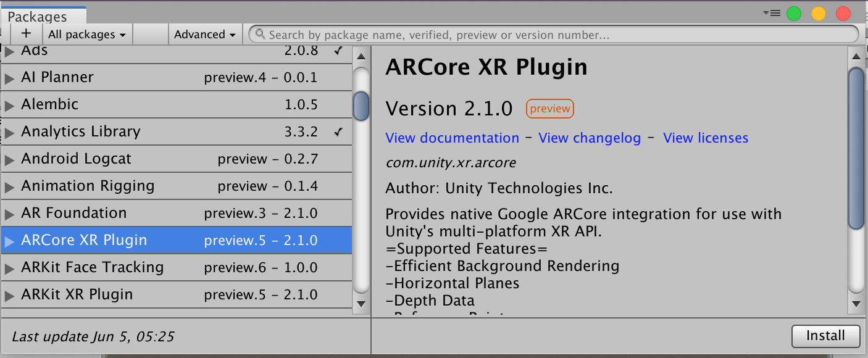Click the Ads installed checkmark

338,51
